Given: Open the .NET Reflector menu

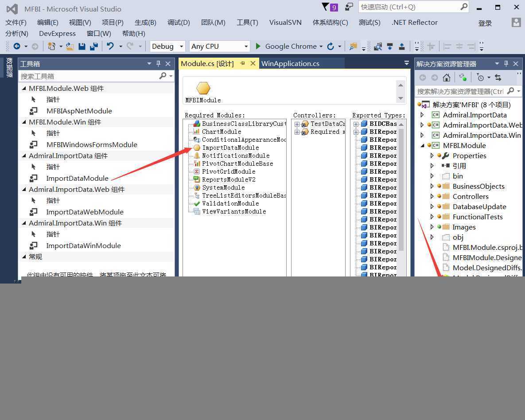Looking at the screenshot, I should click(415, 23).
